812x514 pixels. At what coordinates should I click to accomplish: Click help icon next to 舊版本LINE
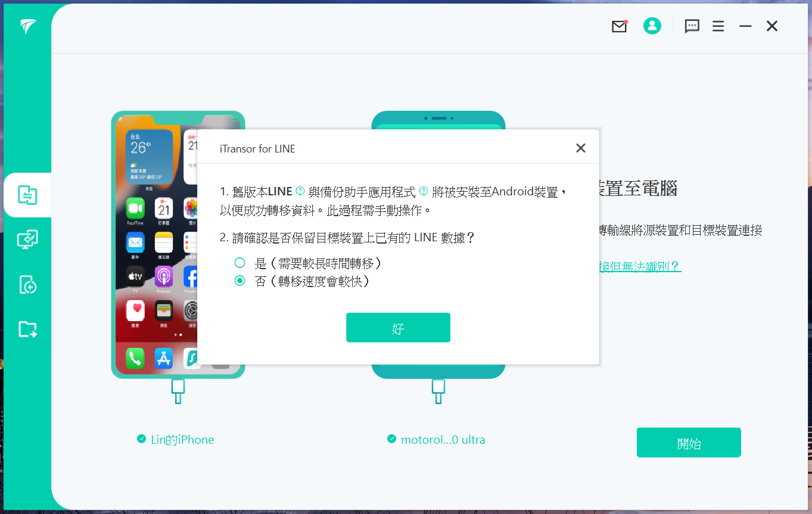[300, 191]
